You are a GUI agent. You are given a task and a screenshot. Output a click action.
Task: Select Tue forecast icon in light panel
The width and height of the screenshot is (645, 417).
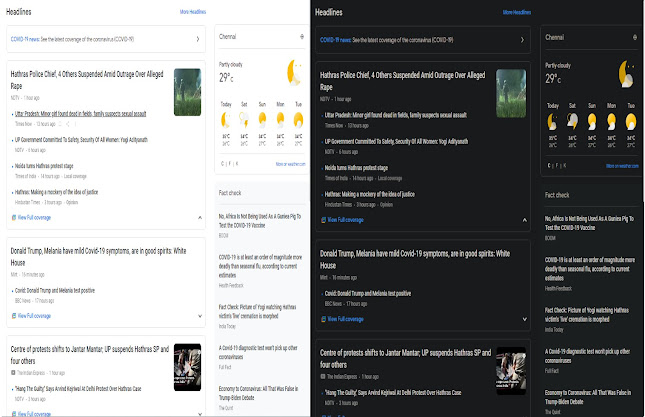[x=298, y=120]
